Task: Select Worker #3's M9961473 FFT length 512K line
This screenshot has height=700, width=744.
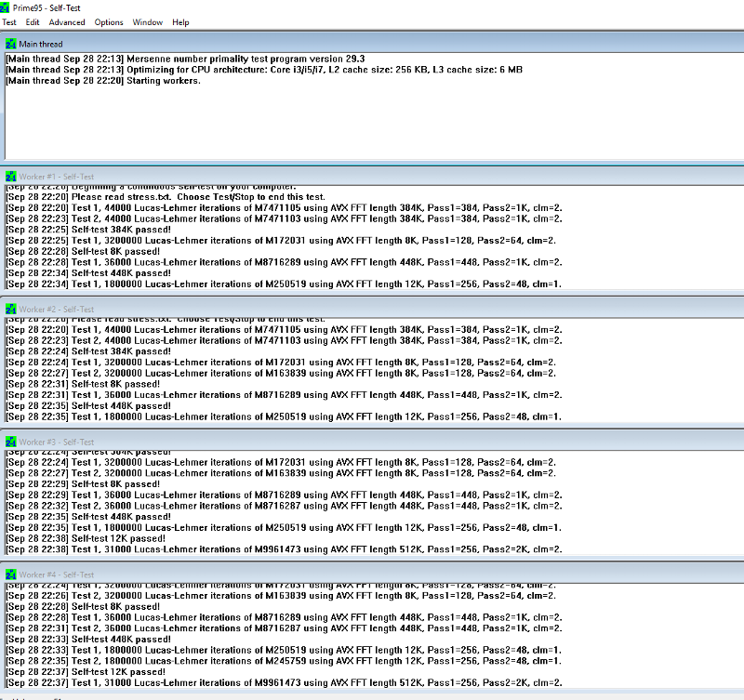Action: [x=284, y=549]
